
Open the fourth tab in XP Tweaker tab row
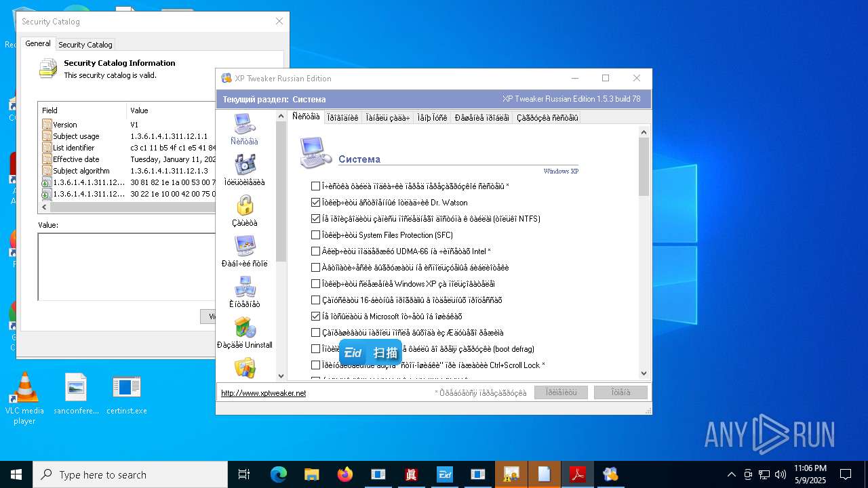point(432,118)
